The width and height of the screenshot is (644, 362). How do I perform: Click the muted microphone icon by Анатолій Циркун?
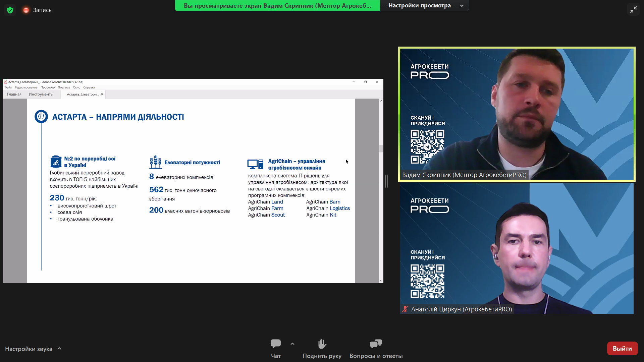click(x=406, y=309)
